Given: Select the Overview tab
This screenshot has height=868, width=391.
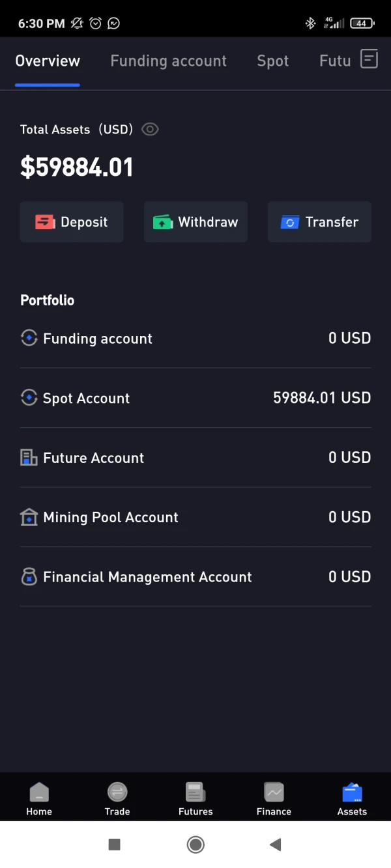Looking at the screenshot, I should [48, 61].
